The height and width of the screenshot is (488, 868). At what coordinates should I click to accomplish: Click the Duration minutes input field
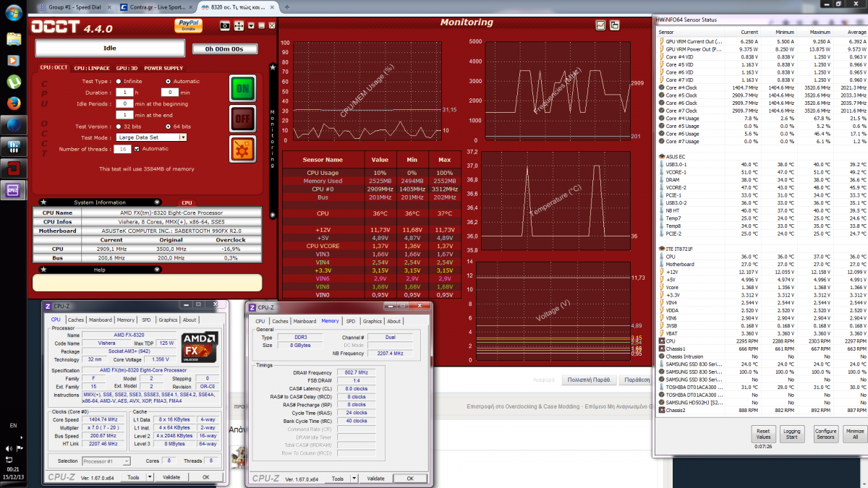click(169, 93)
